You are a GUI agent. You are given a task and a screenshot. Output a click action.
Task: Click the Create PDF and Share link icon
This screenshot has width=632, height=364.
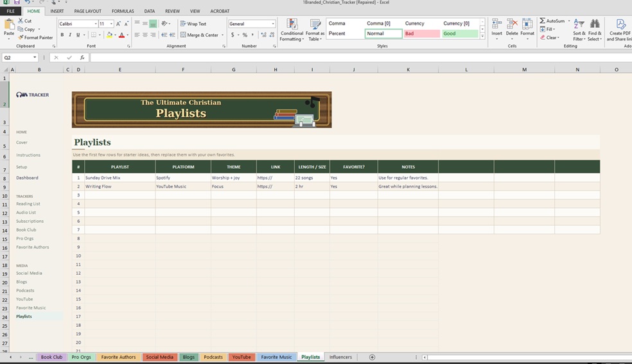[x=620, y=25]
